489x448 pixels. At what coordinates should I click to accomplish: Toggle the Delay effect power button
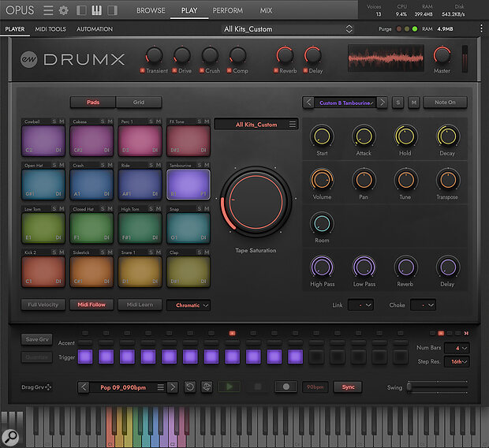305,70
